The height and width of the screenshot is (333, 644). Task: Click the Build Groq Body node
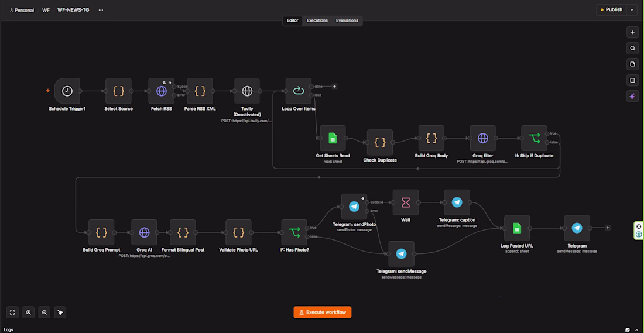coord(431,138)
